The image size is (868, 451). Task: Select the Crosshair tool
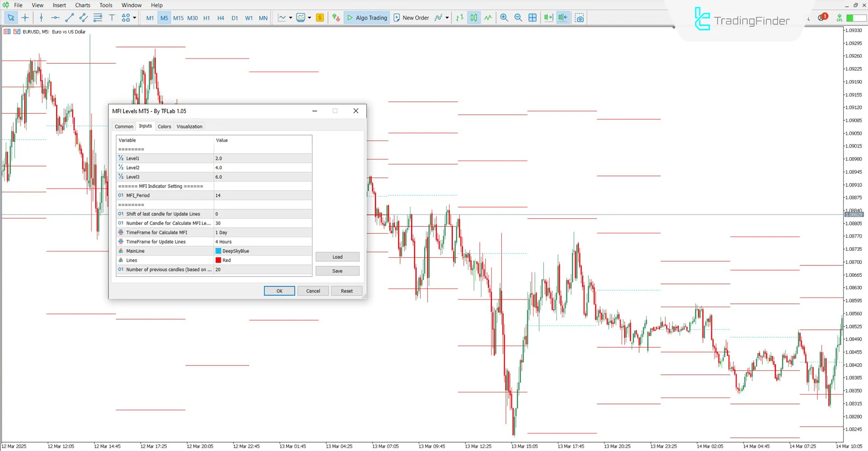point(25,18)
